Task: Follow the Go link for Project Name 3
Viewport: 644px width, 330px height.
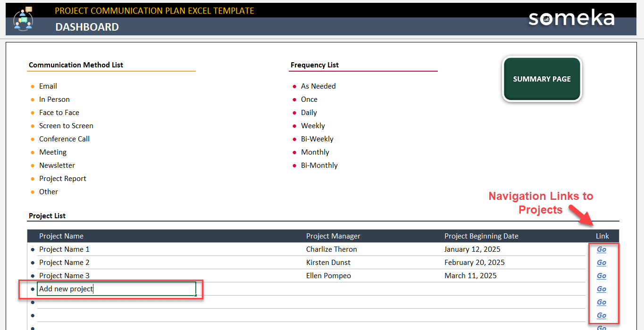Action: pyautogui.click(x=601, y=276)
